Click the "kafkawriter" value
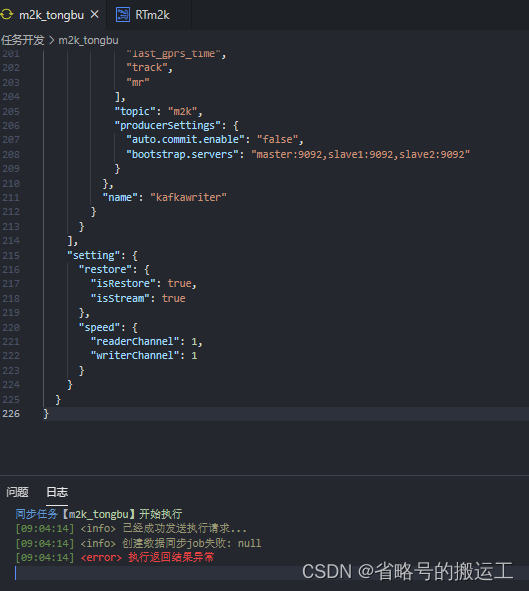The width and height of the screenshot is (529, 591). click(x=188, y=197)
